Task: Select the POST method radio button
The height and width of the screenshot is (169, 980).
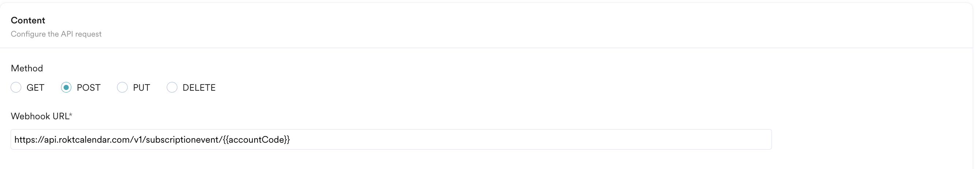Action: click(x=66, y=87)
